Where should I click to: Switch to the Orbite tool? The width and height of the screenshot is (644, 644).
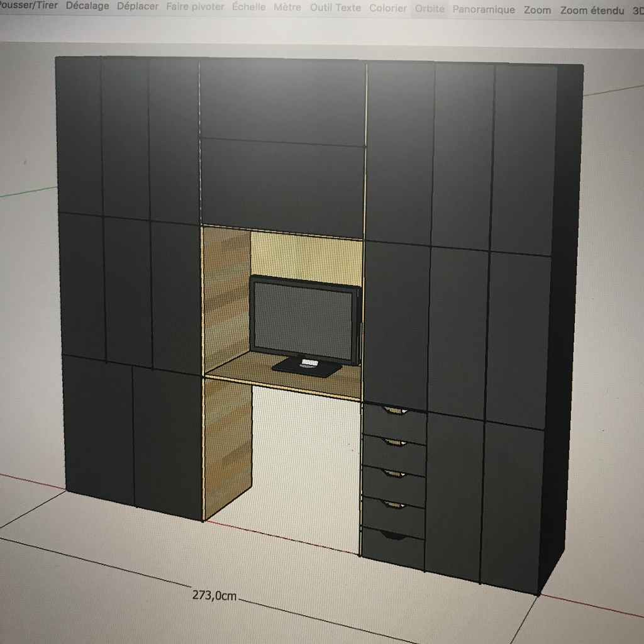(430, 9)
